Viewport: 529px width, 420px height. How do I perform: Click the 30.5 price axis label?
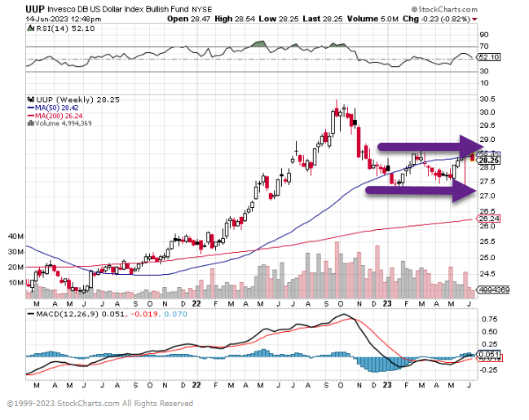coord(487,99)
